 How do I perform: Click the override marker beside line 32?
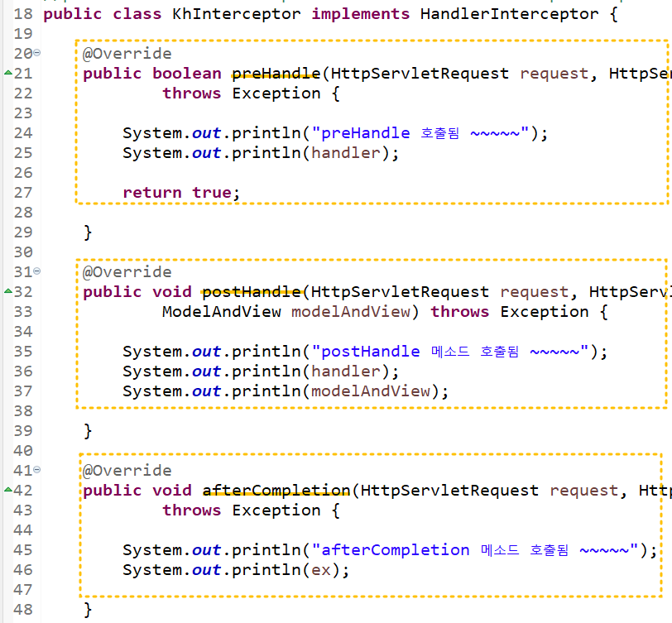[7, 291]
